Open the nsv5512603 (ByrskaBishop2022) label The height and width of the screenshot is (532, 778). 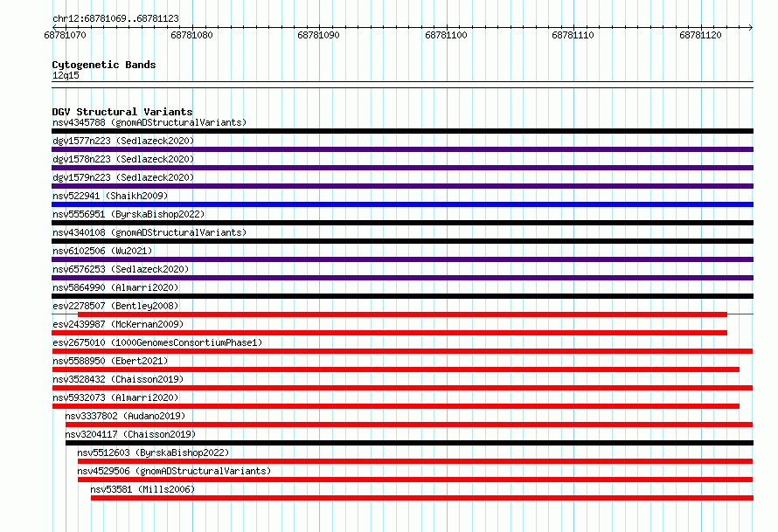(x=153, y=453)
